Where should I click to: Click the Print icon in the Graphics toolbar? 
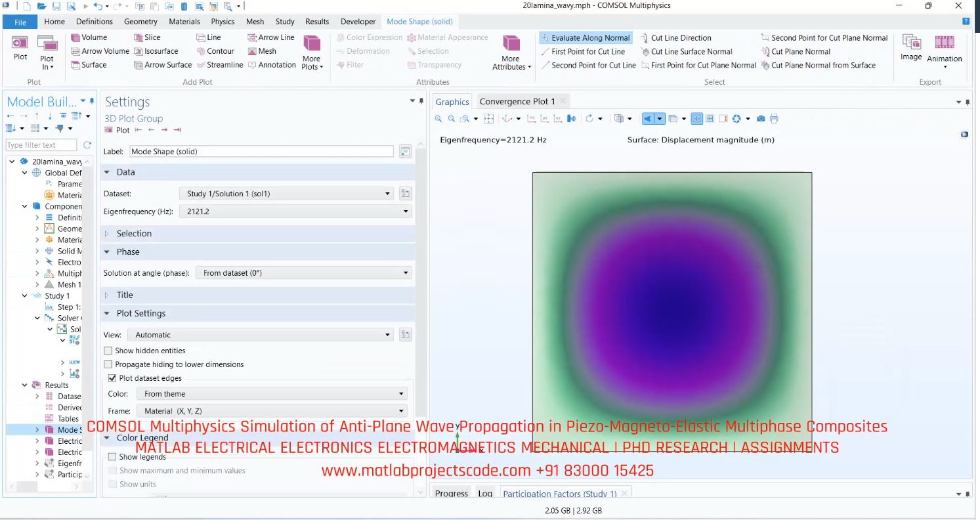click(x=773, y=118)
